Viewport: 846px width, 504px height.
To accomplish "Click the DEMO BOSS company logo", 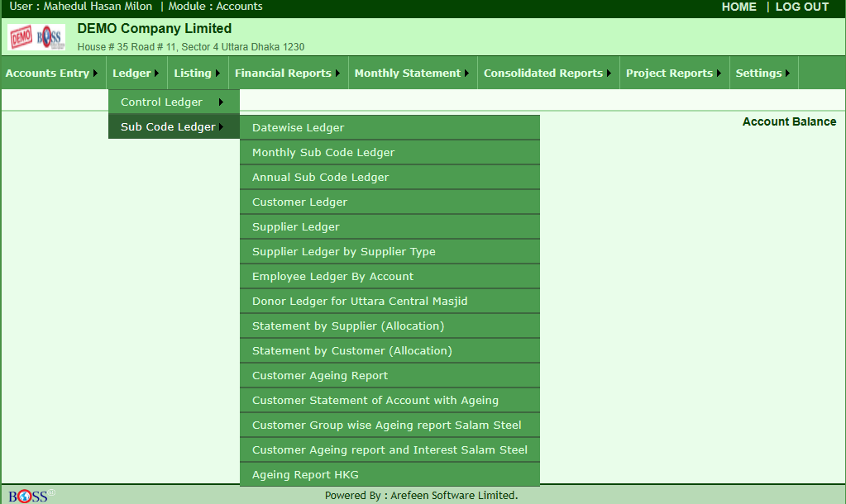I will (36, 37).
